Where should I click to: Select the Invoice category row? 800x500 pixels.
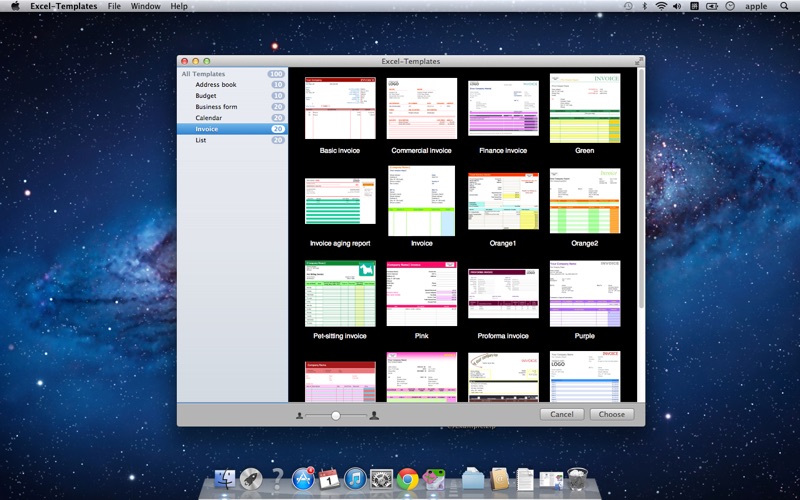click(233, 129)
